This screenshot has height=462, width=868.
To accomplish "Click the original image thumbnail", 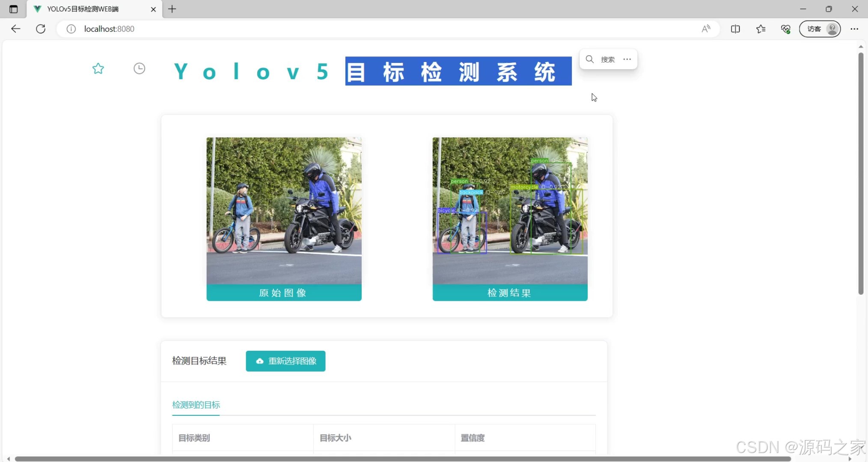I will (284, 210).
